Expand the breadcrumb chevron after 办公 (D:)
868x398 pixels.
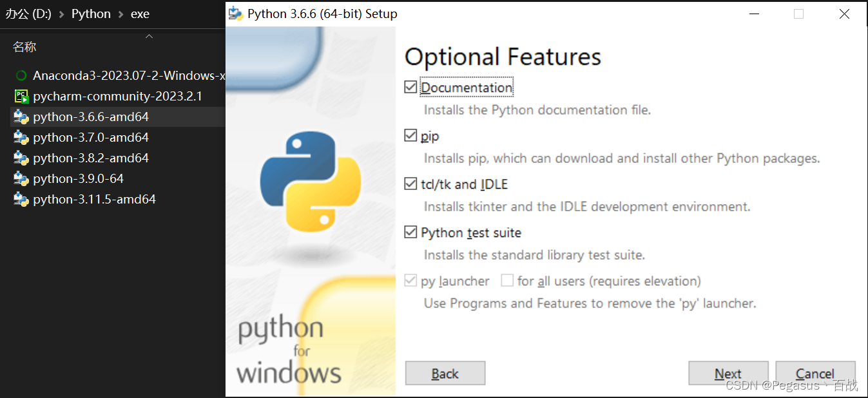[x=62, y=14]
